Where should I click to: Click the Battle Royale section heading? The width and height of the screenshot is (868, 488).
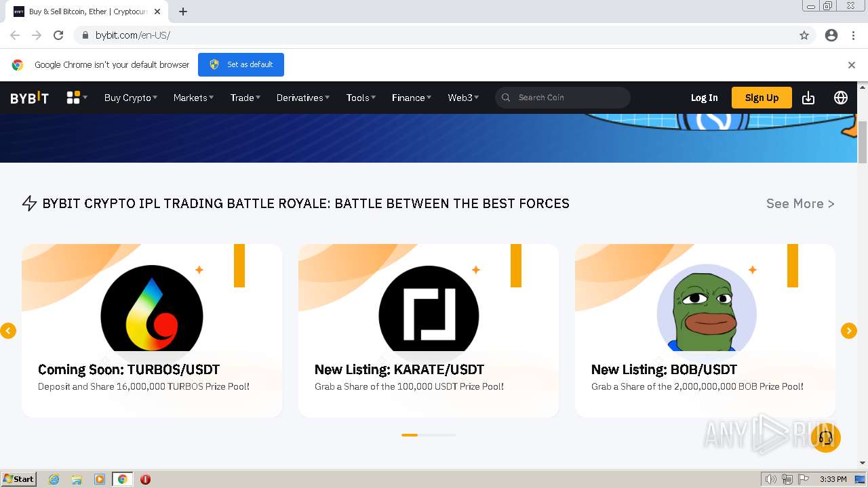(306, 203)
